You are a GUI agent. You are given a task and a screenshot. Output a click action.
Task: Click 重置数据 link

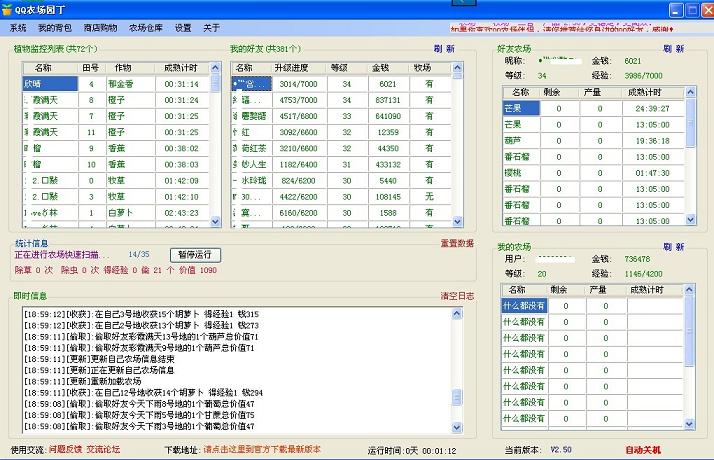pos(457,243)
